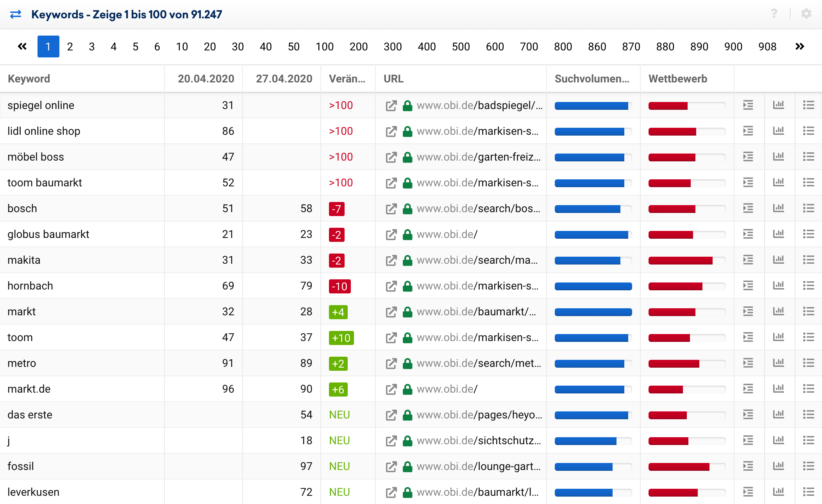Open the settings gear icon

[806, 14]
